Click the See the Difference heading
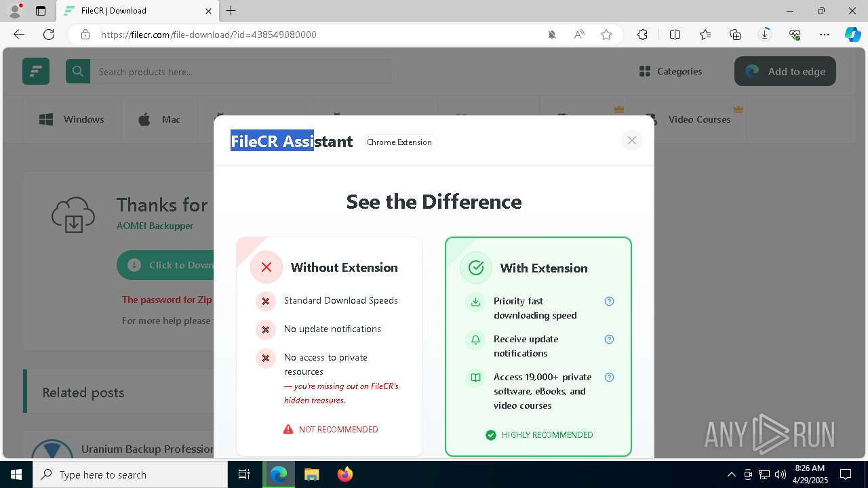The height and width of the screenshot is (488, 868). click(x=434, y=201)
